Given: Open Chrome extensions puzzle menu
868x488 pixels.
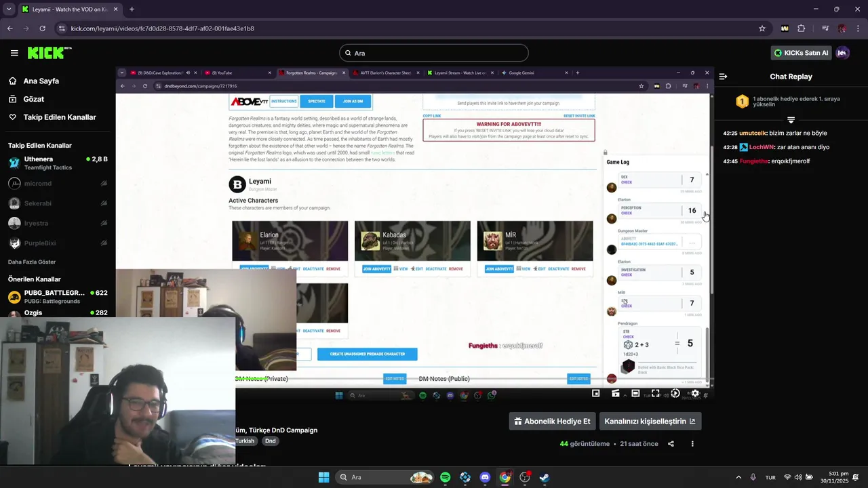Looking at the screenshot, I should [x=802, y=28].
